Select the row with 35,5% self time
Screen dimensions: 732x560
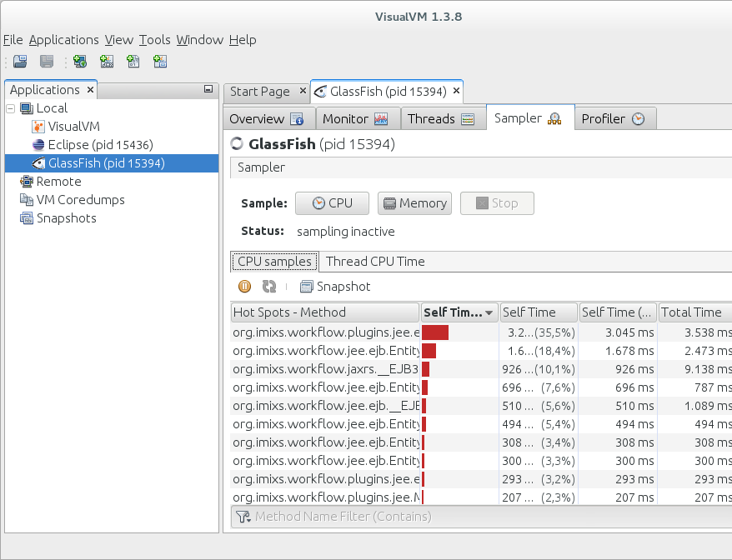coord(481,332)
